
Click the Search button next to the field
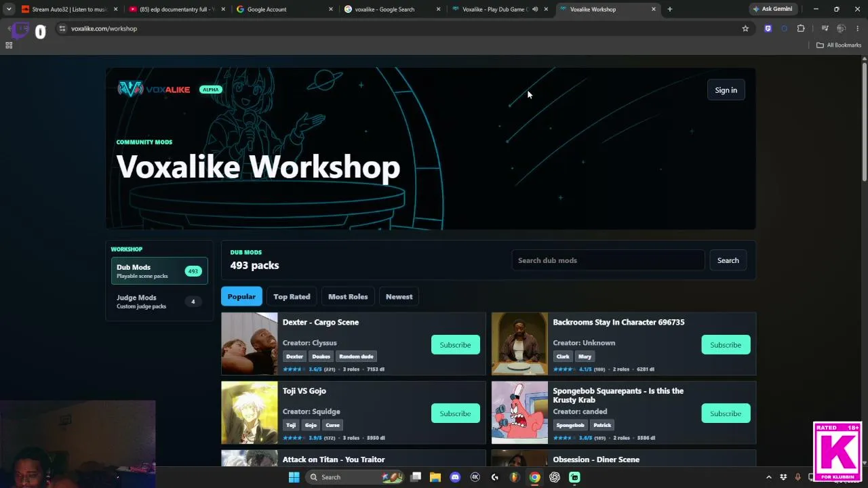pos(728,260)
